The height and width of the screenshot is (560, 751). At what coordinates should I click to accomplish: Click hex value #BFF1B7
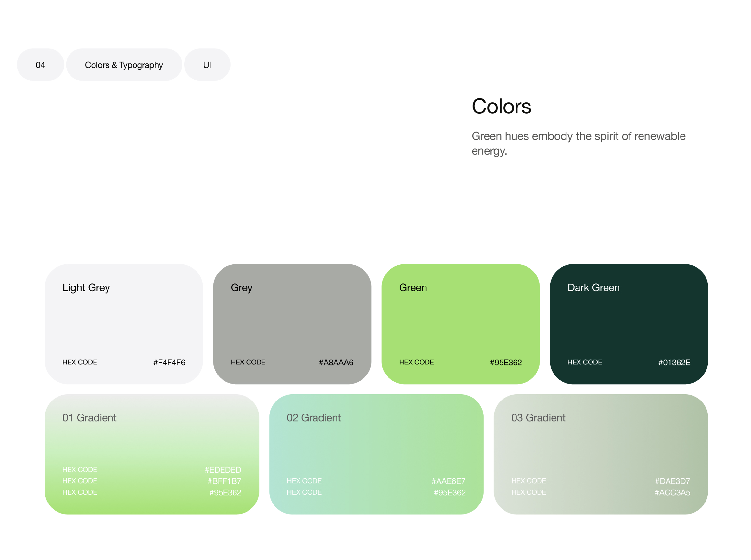click(x=224, y=481)
